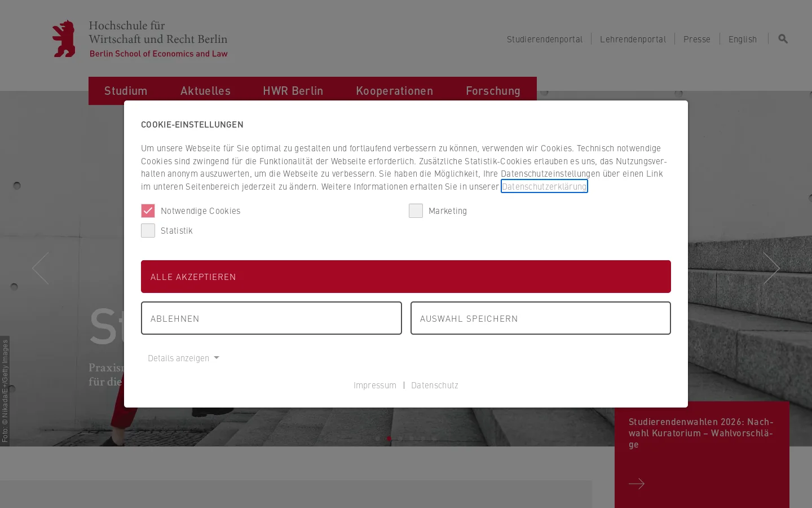Open the Lehrendenportal link
Image resolution: width=812 pixels, height=508 pixels.
pos(633,39)
